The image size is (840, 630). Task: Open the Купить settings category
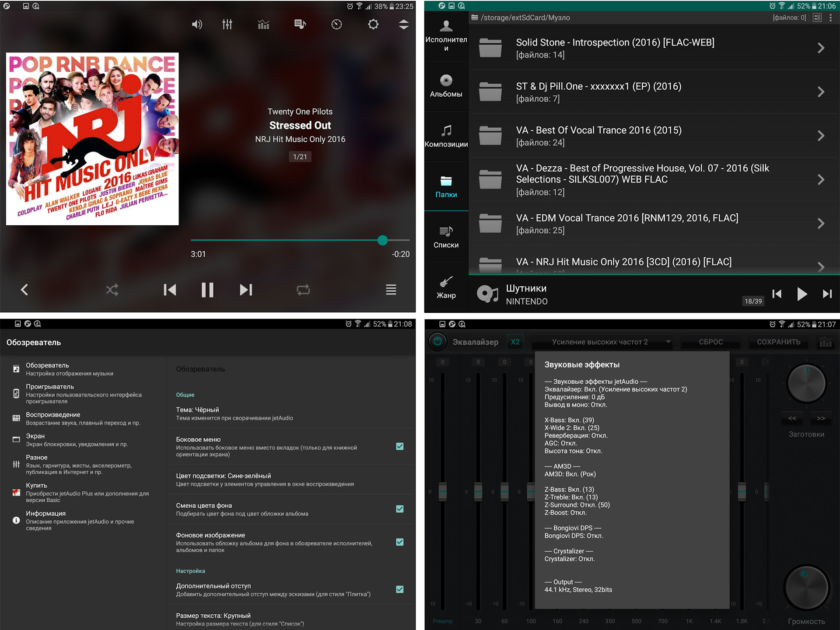83,492
